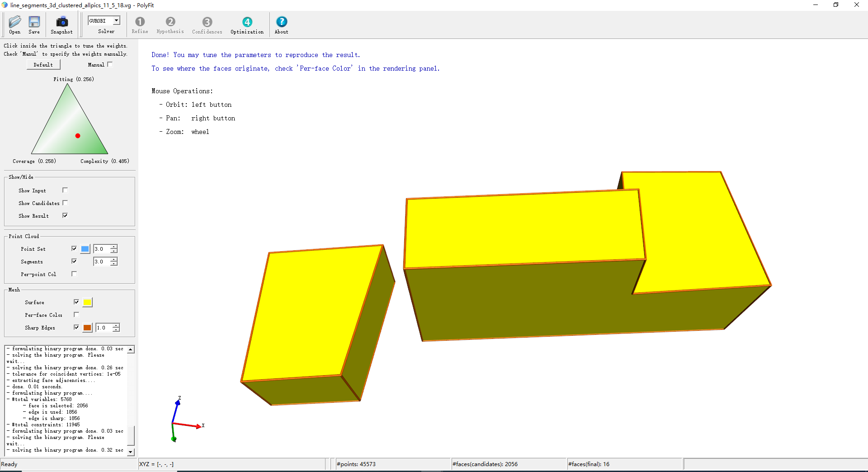
Task: Pick the yellow Surface color swatch
Action: 88,302
